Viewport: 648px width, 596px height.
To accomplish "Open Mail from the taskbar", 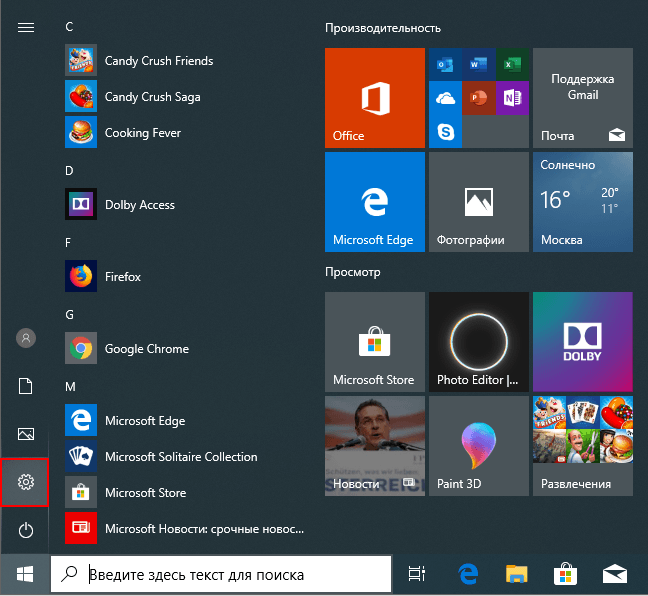I will [615, 574].
